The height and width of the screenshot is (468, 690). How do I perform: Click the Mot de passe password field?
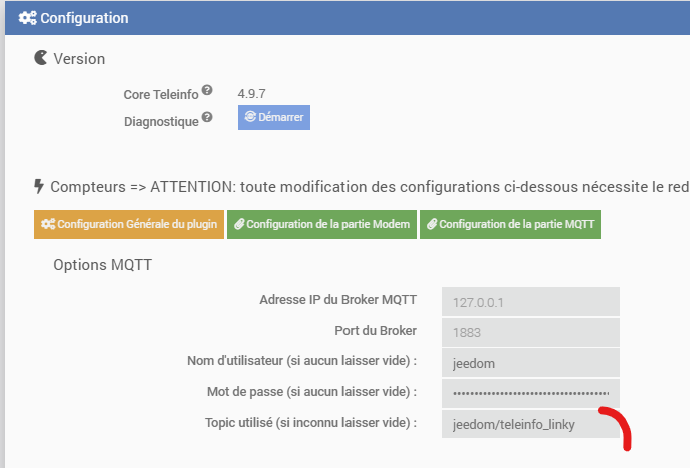click(x=531, y=393)
